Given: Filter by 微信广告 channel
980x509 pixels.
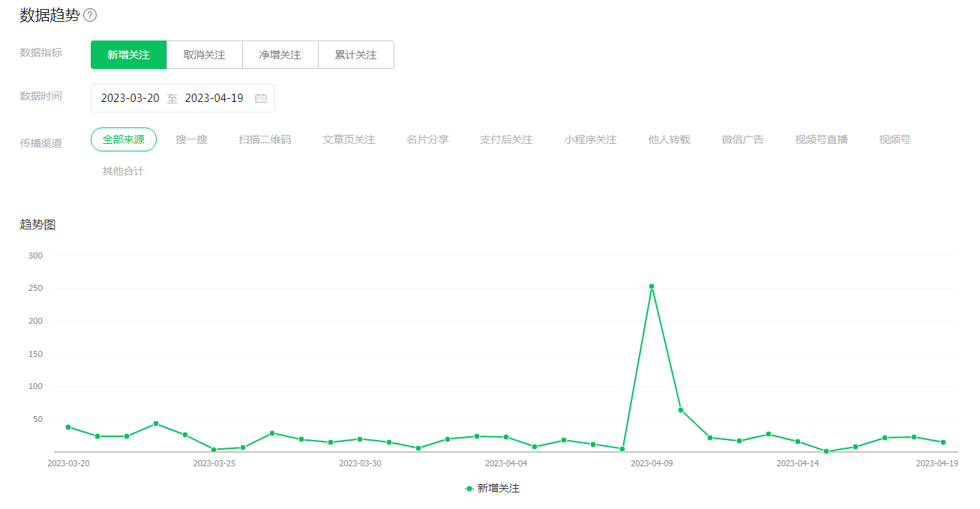Looking at the screenshot, I should [x=742, y=139].
